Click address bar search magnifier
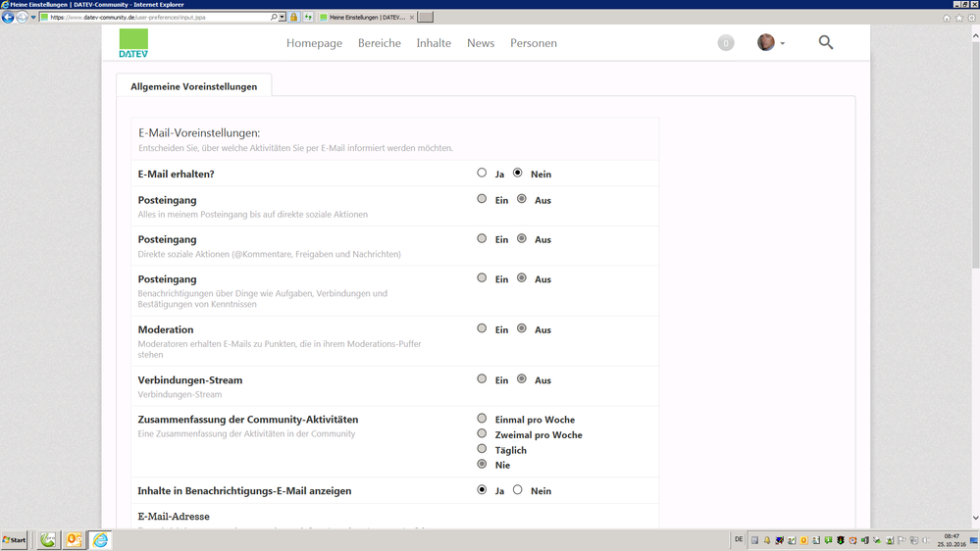Viewport: 980px width, 551px height. pos(273,17)
